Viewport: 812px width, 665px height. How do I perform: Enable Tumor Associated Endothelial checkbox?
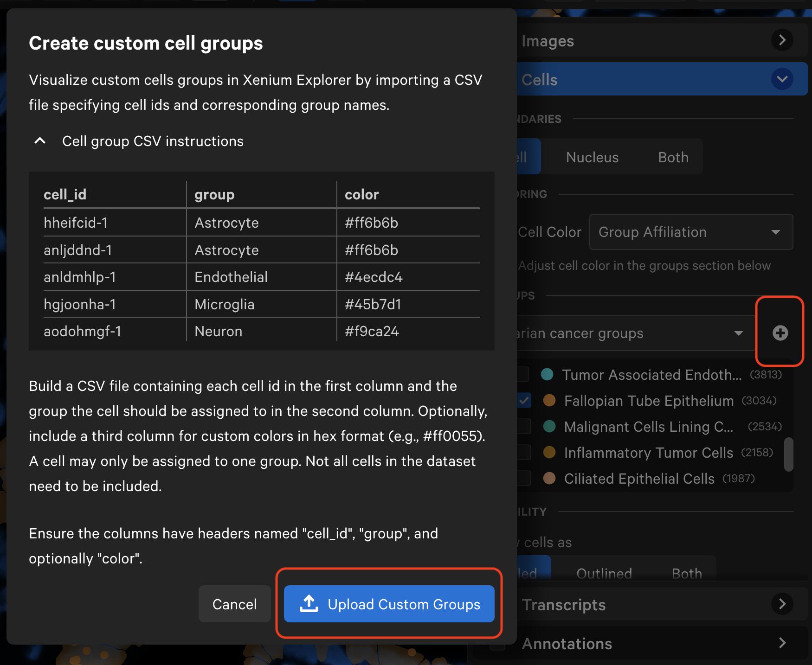click(x=523, y=374)
